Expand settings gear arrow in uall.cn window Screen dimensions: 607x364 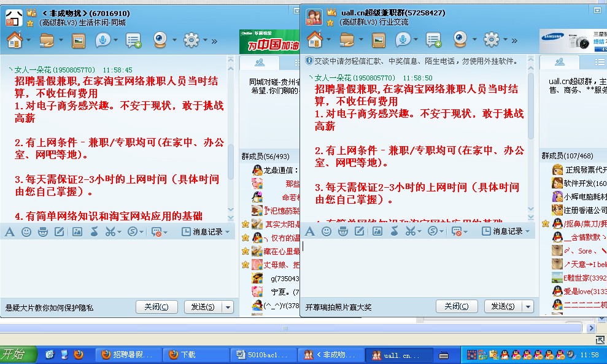[x=505, y=39]
